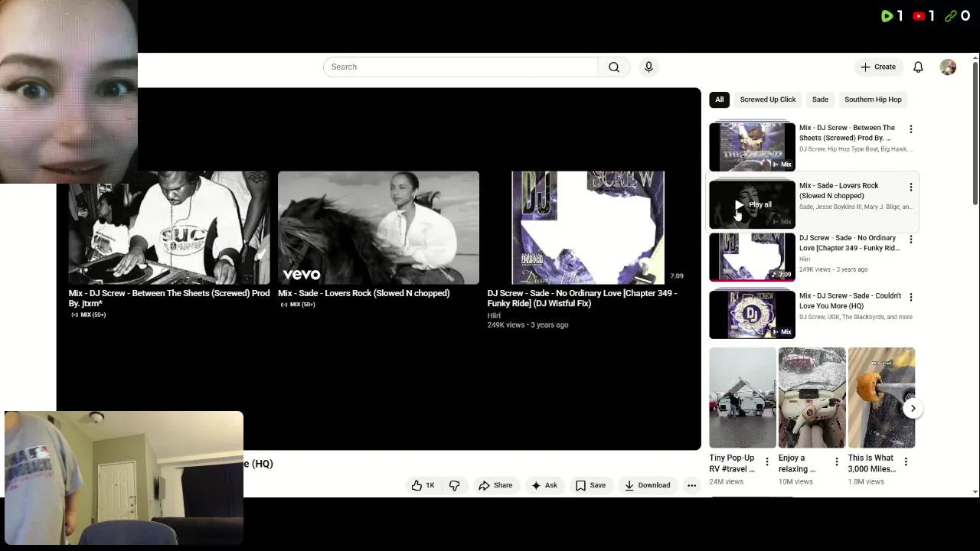Open options for Tiny Pop-Up RV short
The height and width of the screenshot is (551, 980).
(766, 461)
